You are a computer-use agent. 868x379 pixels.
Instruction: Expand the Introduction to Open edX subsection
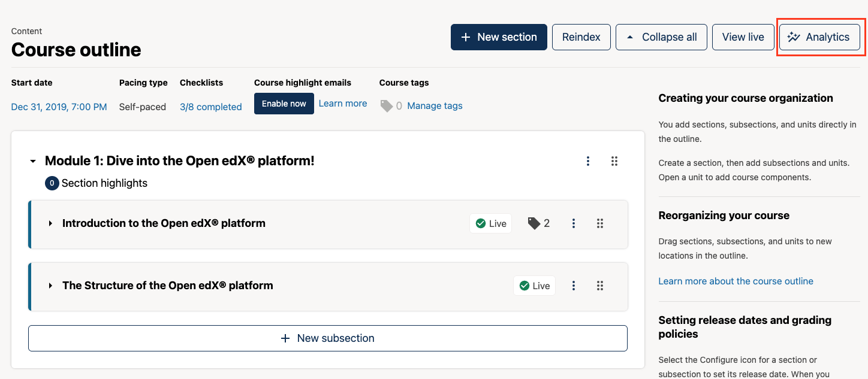point(50,223)
